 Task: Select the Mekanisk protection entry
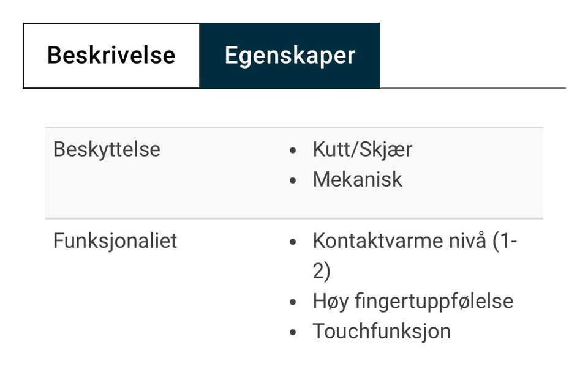tap(357, 179)
